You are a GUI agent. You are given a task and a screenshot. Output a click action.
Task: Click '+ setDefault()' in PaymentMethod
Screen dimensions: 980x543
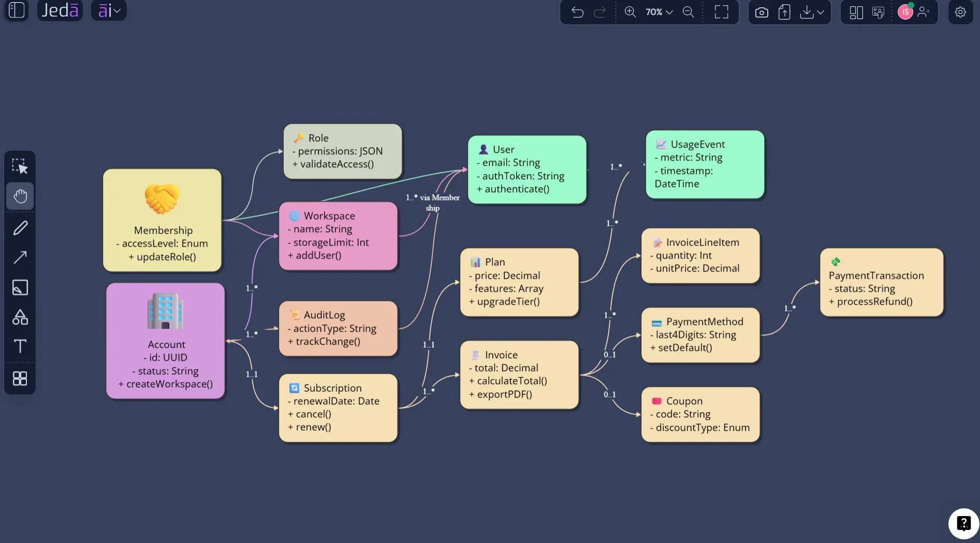[x=681, y=348]
